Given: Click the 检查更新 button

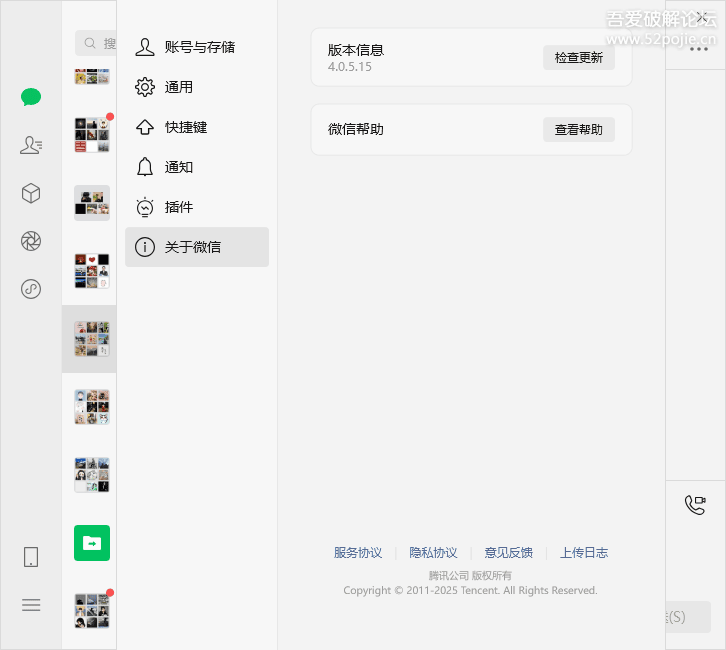Looking at the screenshot, I should (579, 58).
